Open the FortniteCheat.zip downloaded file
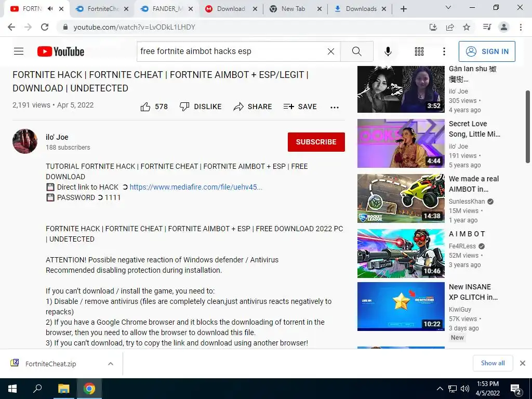 coord(50,364)
